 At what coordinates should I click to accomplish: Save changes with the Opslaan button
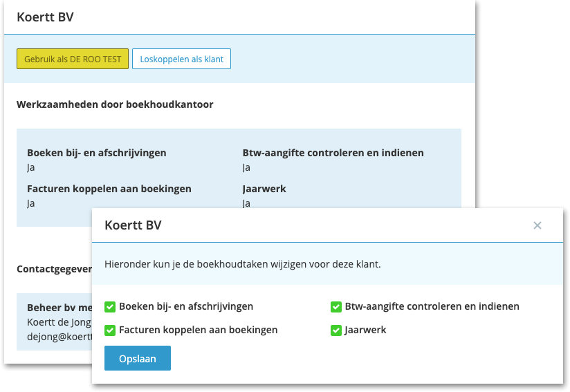click(x=138, y=358)
